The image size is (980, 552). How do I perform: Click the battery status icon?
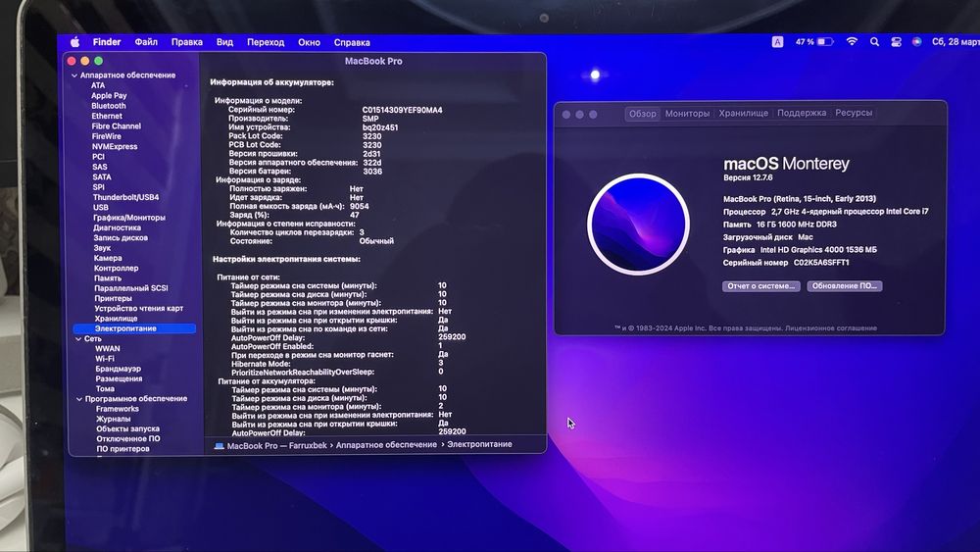[825, 42]
